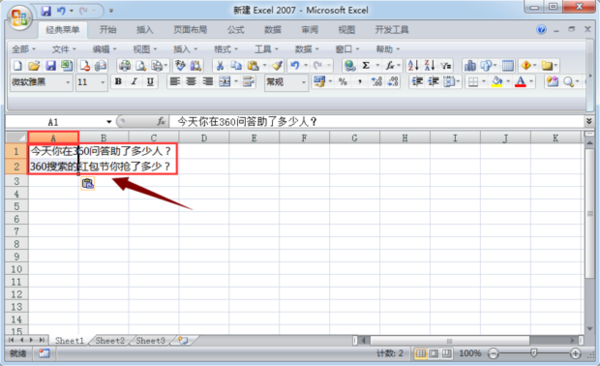The image size is (600, 366).
Task: Open the font name dropdown 微软雅黑
Action: pos(68,82)
